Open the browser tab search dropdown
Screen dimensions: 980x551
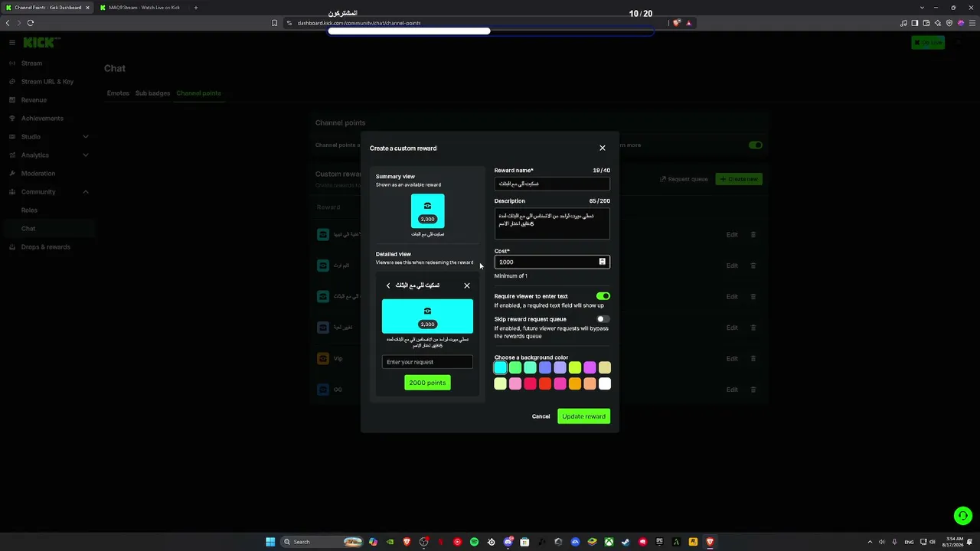(922, 8)
